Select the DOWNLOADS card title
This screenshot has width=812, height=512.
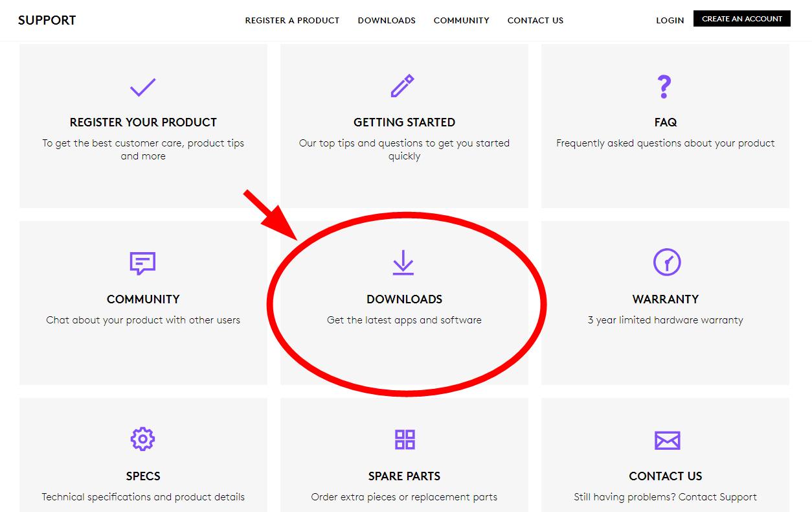point(405,299)
